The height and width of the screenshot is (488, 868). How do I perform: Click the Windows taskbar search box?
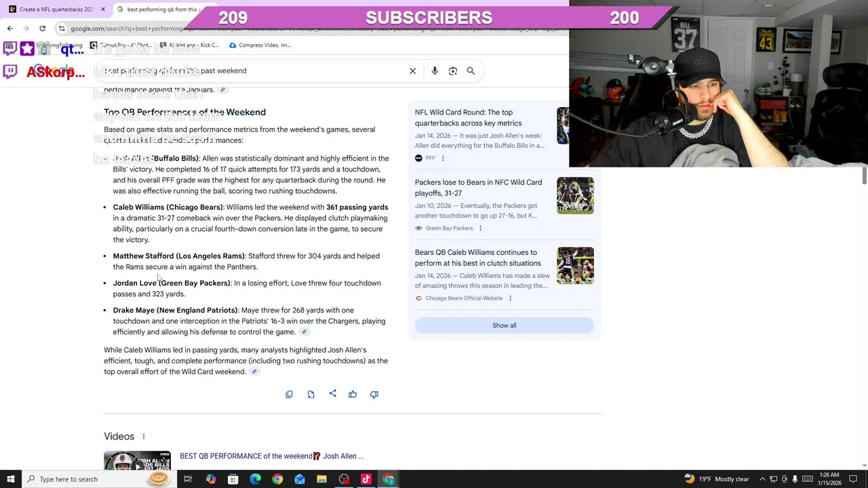pos(98,479)
